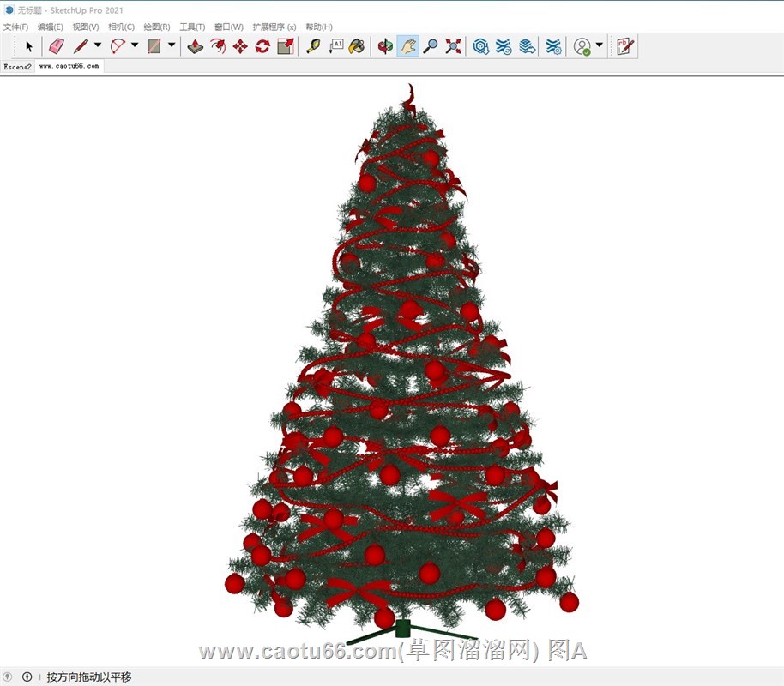The height and width of the screenshot is (686, 784).
Task: Switch to the Escena2 scene tab
Action: click(17, 66)
